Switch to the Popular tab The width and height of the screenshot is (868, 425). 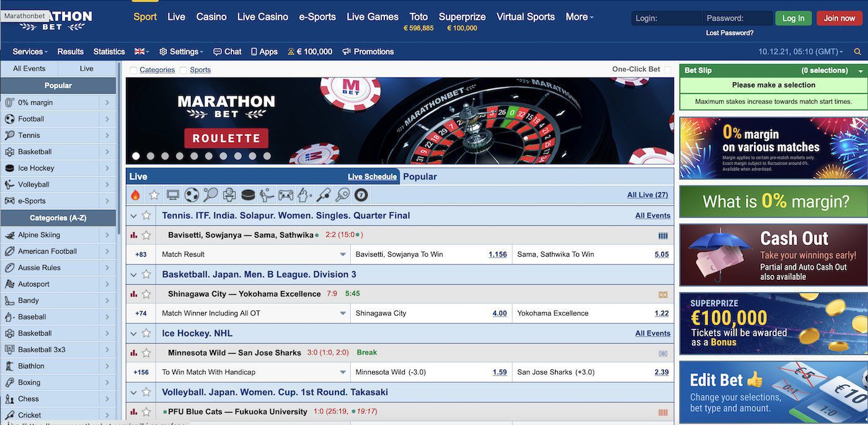pos(420,176)
